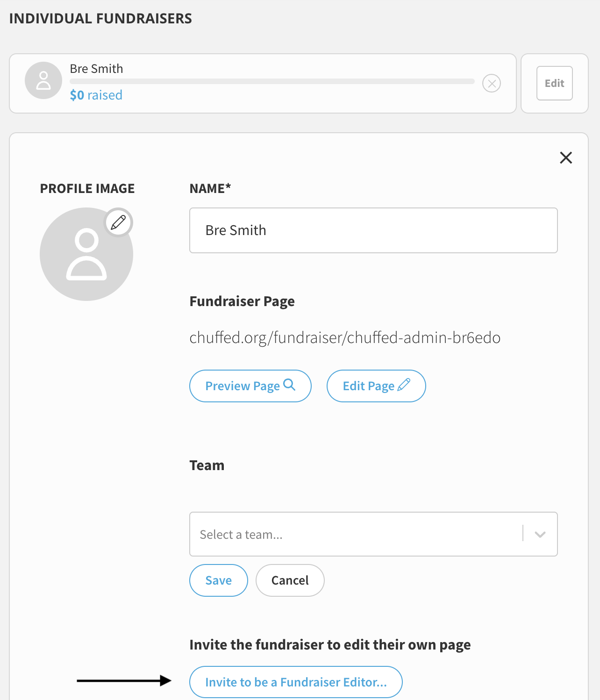600x700 pixels.
Task: Click the $0 raised link
Action: point(96,95)
